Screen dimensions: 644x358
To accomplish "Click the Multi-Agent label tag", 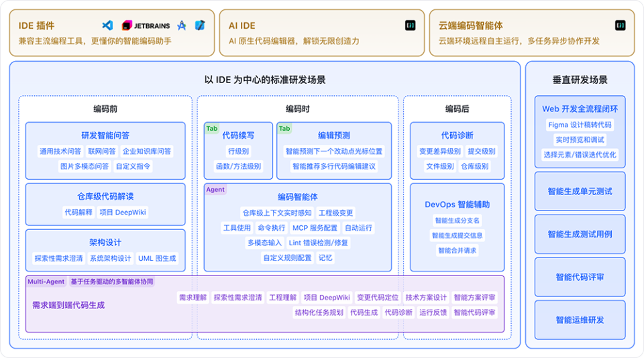I will (46, 282).
